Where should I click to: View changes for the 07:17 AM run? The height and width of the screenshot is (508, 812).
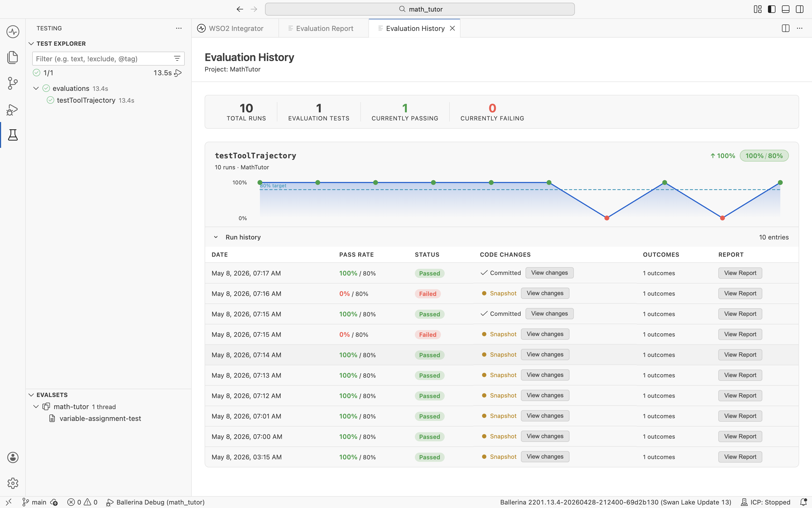[549, 273]
